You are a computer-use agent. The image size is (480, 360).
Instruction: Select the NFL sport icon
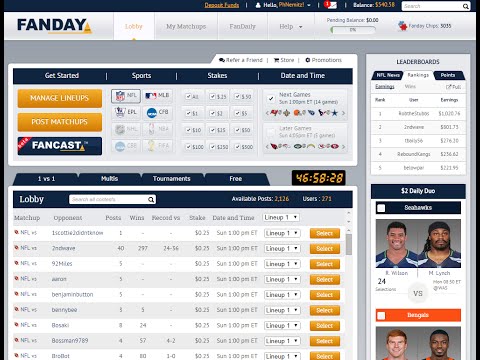(126, 96)
